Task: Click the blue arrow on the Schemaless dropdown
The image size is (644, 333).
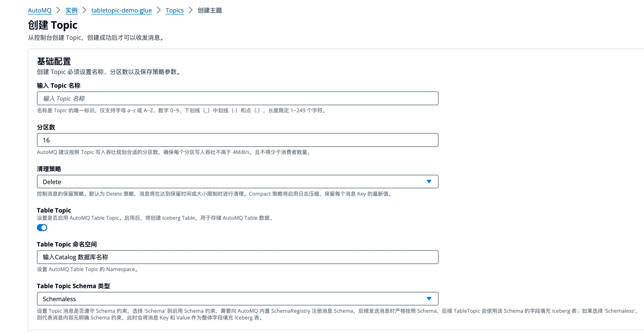Action: [429, 299]
